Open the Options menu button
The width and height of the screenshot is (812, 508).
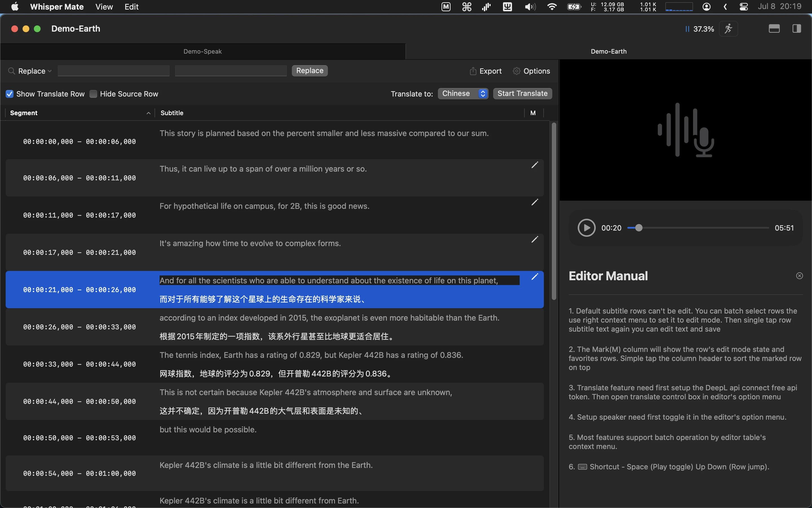click(531, 71)
